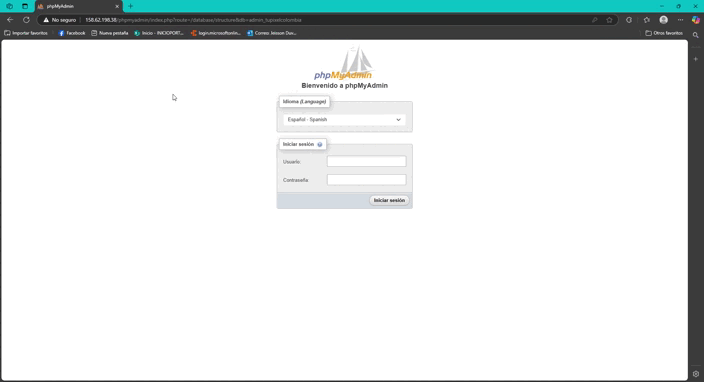The width and height of the screenshot is (704, 382).
Task: Open the Otros favoritos folder
Action: click(x=664, y=33)
